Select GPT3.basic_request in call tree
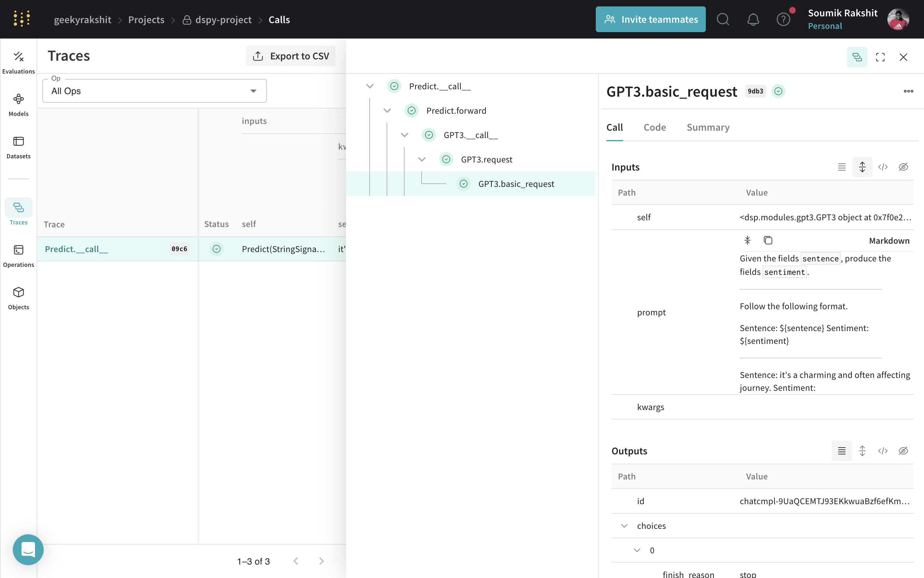 coord(516,184)
